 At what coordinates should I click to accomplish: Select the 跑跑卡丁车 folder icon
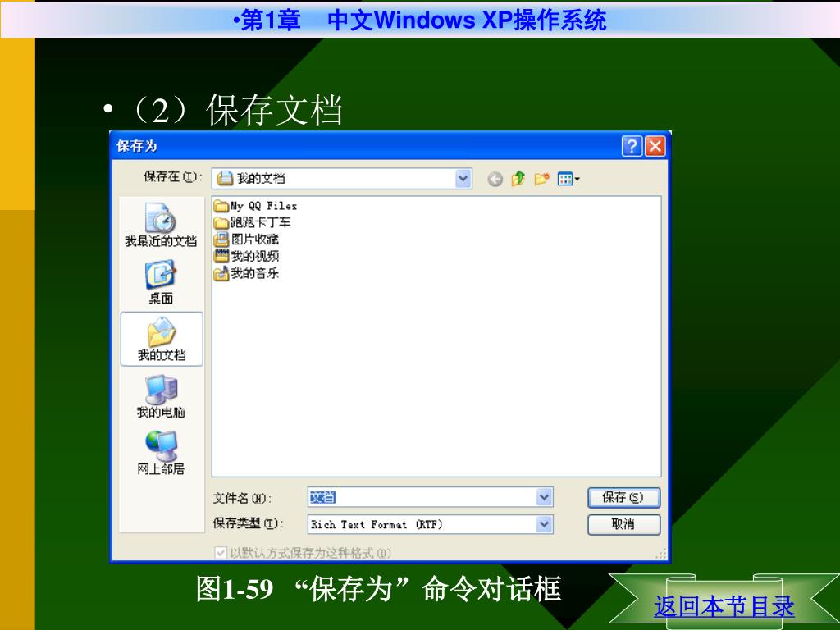click(221, 222)
